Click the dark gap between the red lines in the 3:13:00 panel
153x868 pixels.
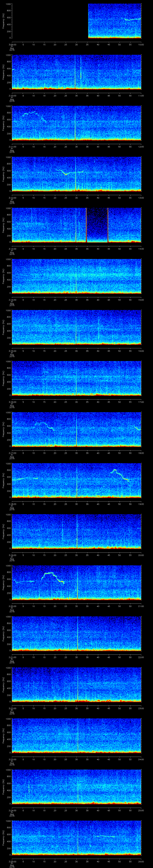[97, 225]
